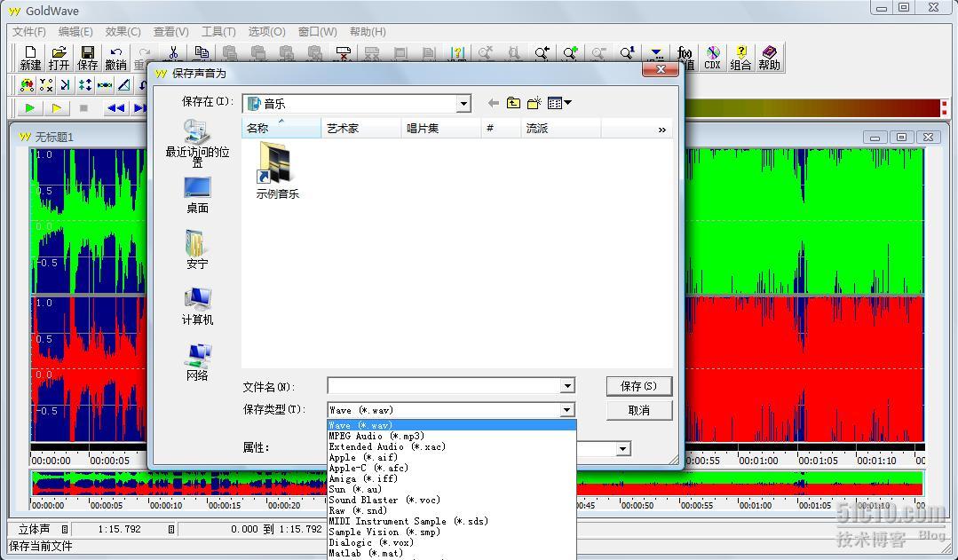Click the 打开 (Open) toolbar icon
Image resolution: width=958 pixels, height=560 pixels.
pos(59,58)
